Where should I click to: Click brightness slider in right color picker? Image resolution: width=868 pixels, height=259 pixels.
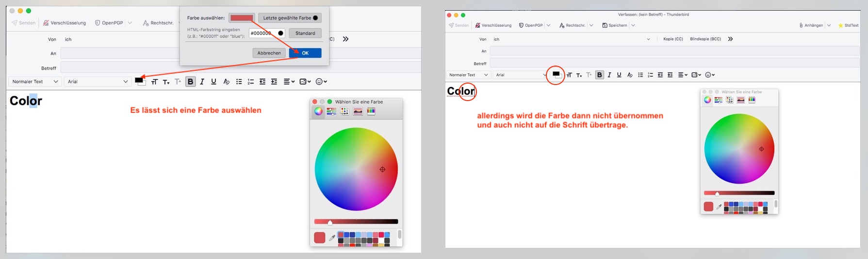tap(739, 193)
